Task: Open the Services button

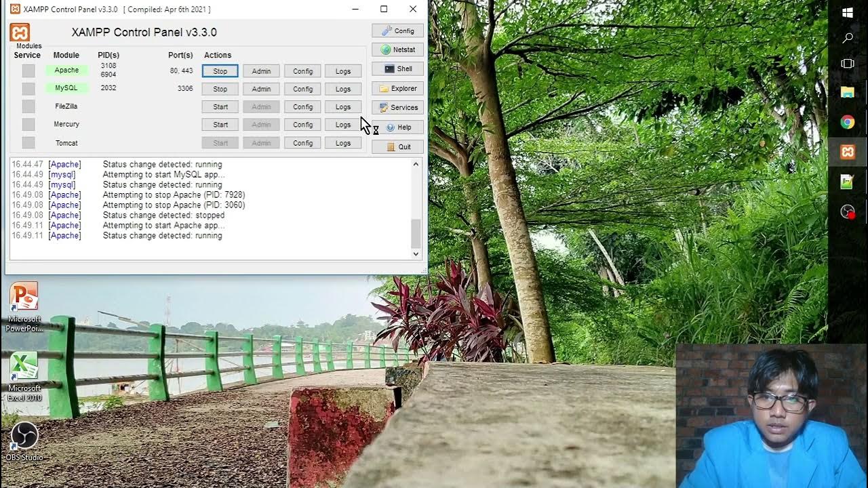Action: click(397, 107)
